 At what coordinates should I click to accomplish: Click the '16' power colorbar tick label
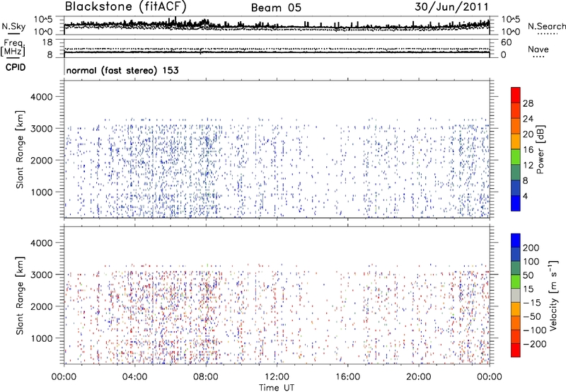point(528,150)
